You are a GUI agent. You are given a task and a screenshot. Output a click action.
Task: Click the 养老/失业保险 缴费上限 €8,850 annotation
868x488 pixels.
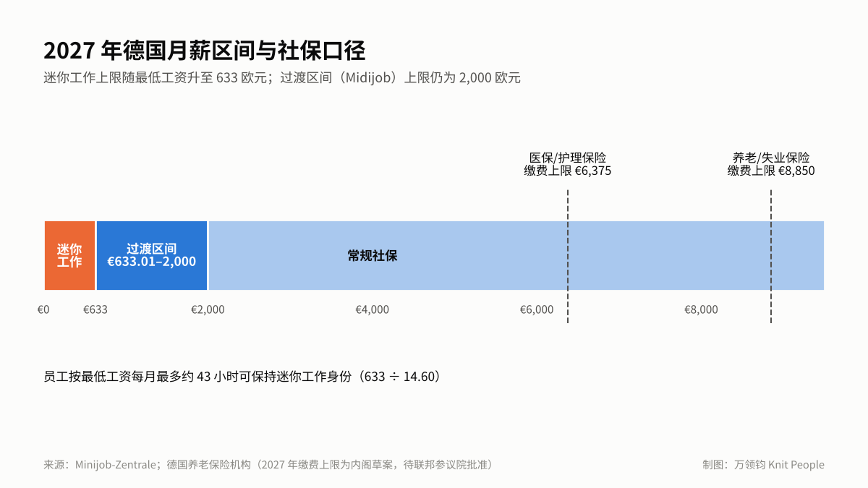[771, 164]
